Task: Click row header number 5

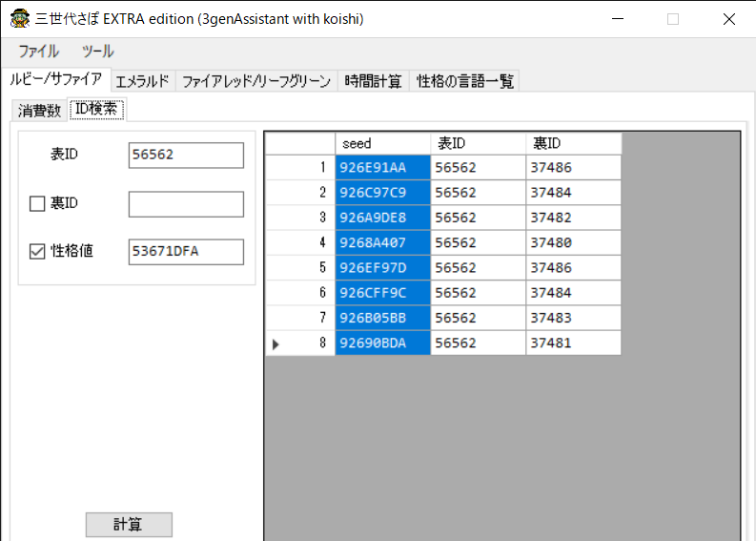Action: [300, 268]
